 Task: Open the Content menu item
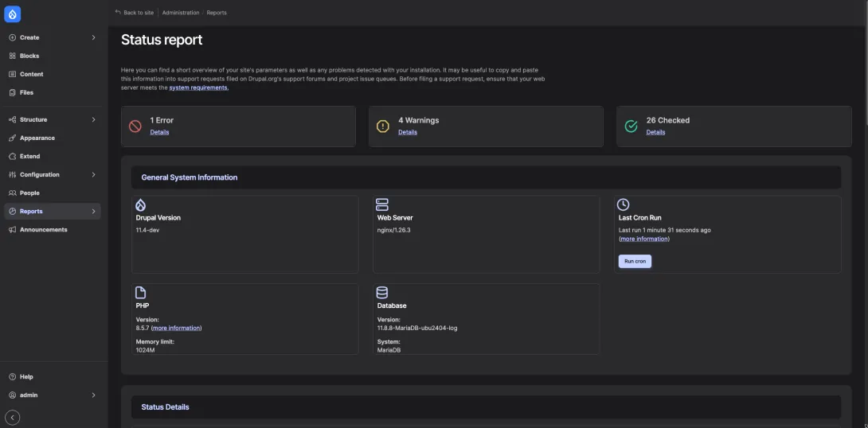pyautogui.click(x=53, y=74)
